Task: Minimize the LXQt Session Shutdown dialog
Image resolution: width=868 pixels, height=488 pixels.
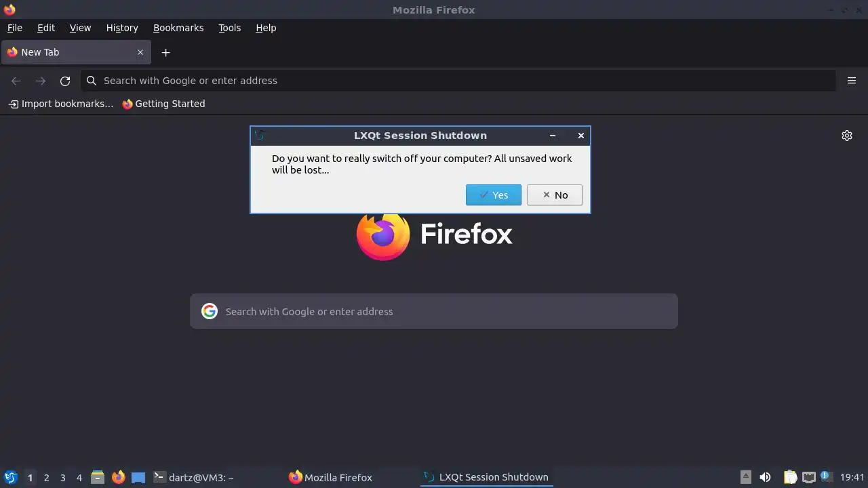Action: (553, 136)
